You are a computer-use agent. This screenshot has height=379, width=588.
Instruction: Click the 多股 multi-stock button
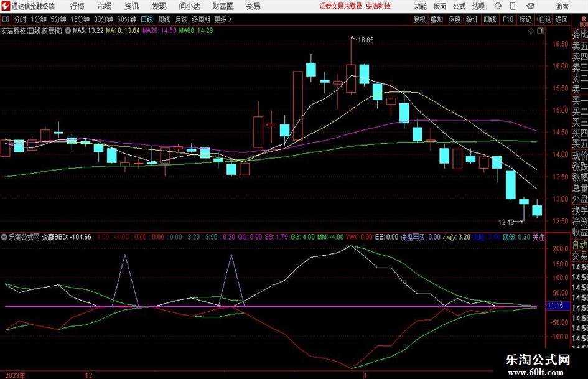454,19
